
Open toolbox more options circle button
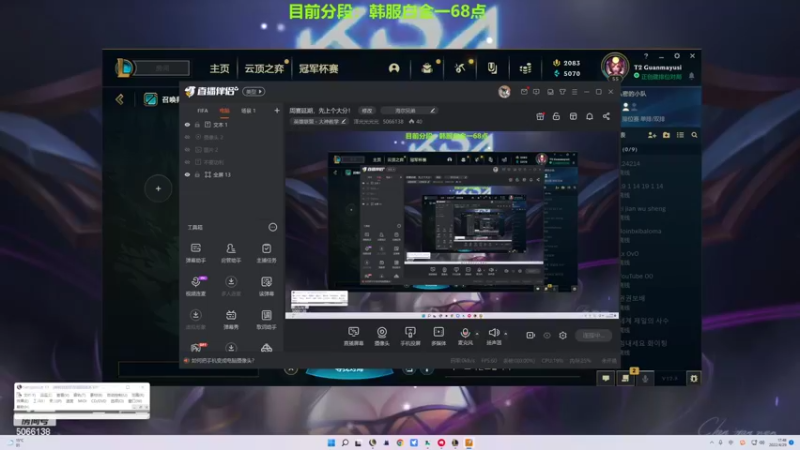(272, 227)
